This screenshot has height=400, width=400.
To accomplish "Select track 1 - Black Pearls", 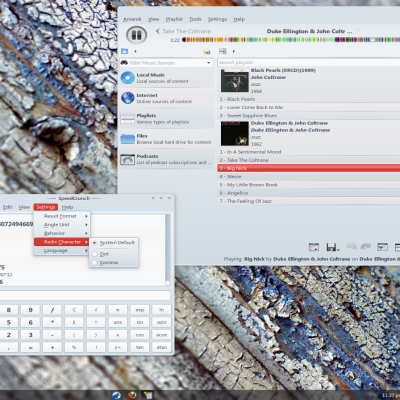I will pos(309,99).
